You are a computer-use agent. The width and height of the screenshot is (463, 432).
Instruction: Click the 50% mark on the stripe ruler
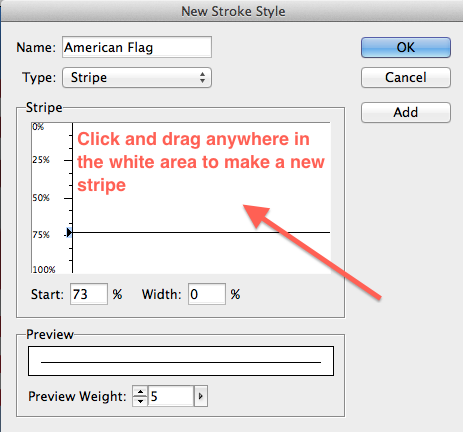click(x=41, y=198)
